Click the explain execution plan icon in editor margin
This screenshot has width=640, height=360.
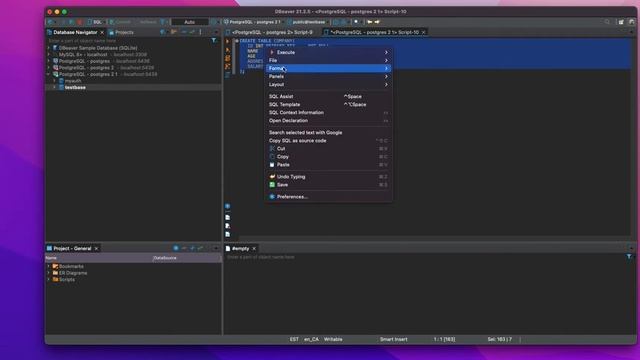tap(228, 66)
